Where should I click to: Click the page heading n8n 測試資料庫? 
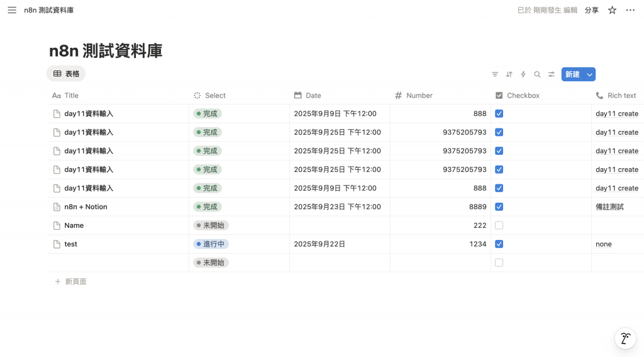coord(106,51)
